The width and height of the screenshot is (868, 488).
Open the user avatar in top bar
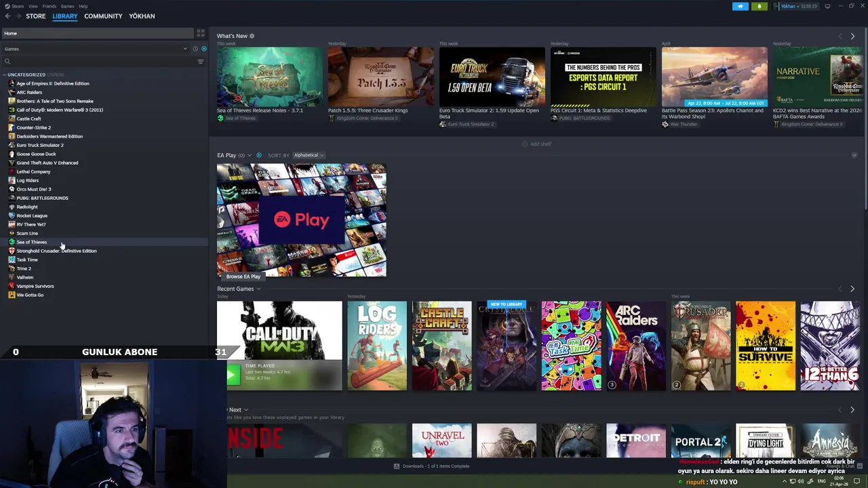(776, 6)
